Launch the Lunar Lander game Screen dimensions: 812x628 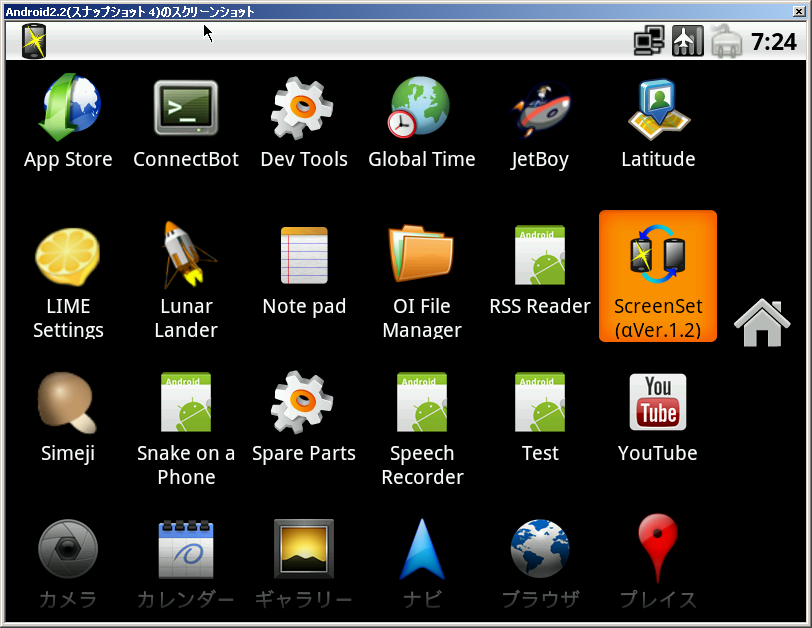186,280
